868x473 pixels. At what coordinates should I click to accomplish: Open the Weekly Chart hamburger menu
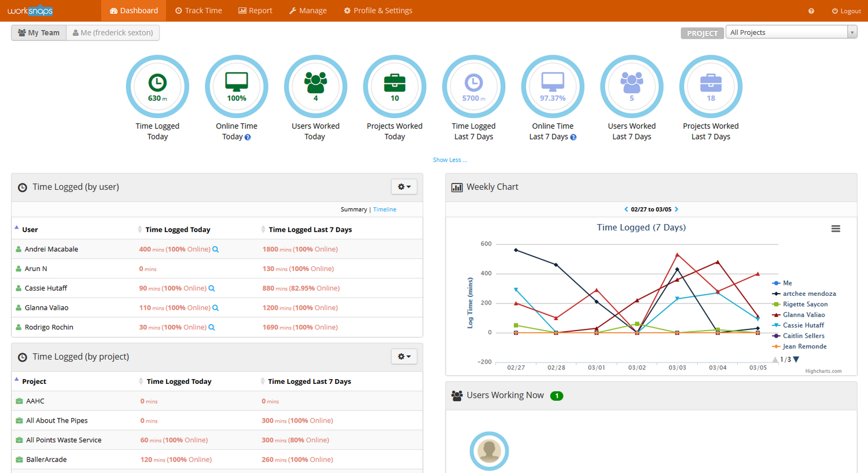(x=835, y=229)
